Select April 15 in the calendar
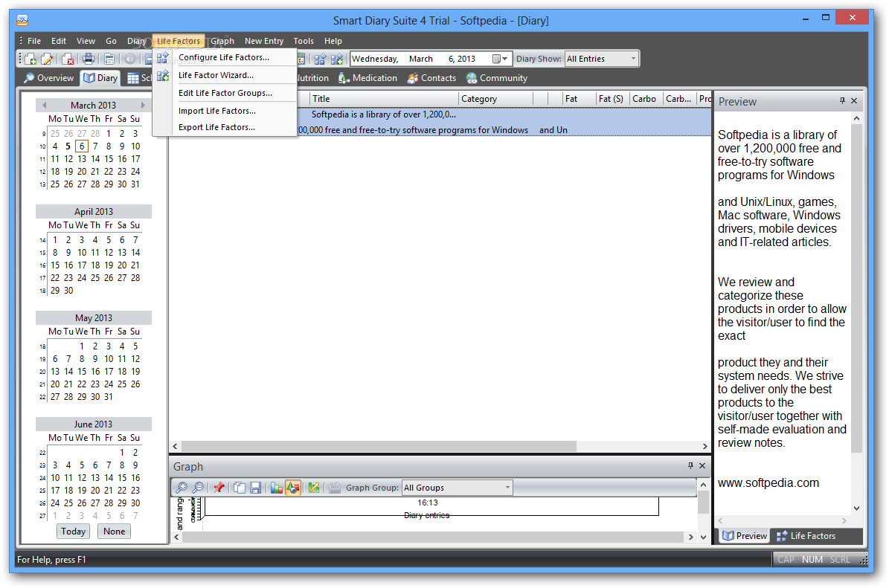Image resolution: width=889 pixels, height=588 pixels. coord(55,265)
